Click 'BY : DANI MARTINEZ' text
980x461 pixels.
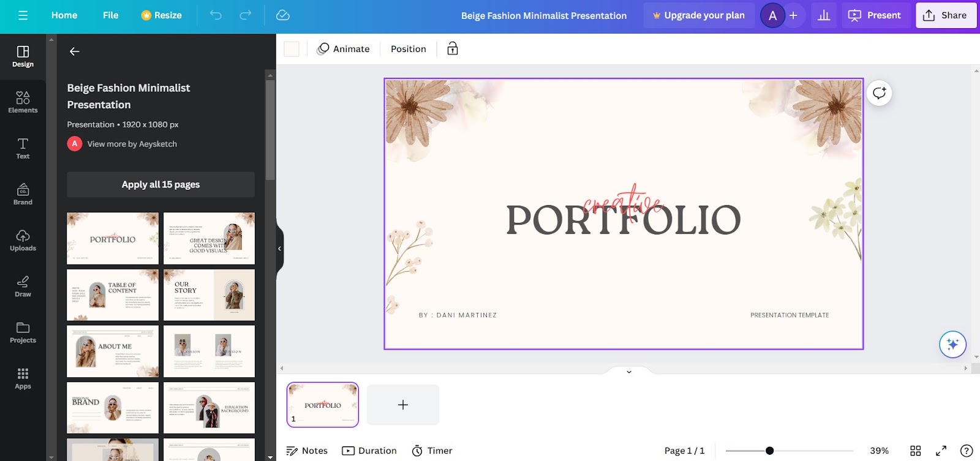click(458, 315)
